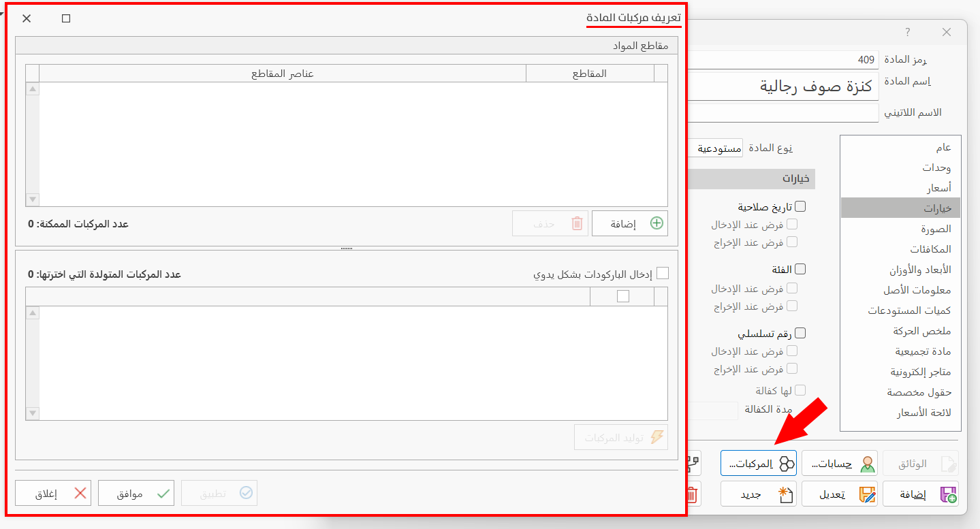
Task: Click the مدة الكفالة input field
Action: [x=712, y=410]
